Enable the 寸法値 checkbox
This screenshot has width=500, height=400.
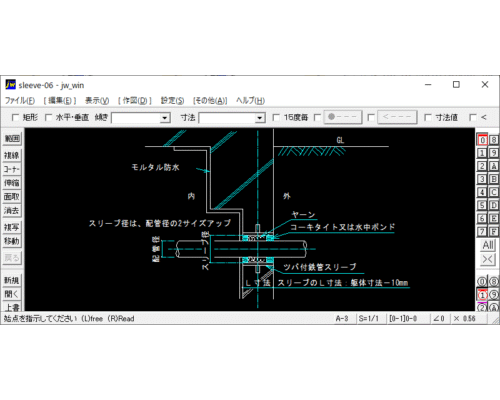coord(428,117)
